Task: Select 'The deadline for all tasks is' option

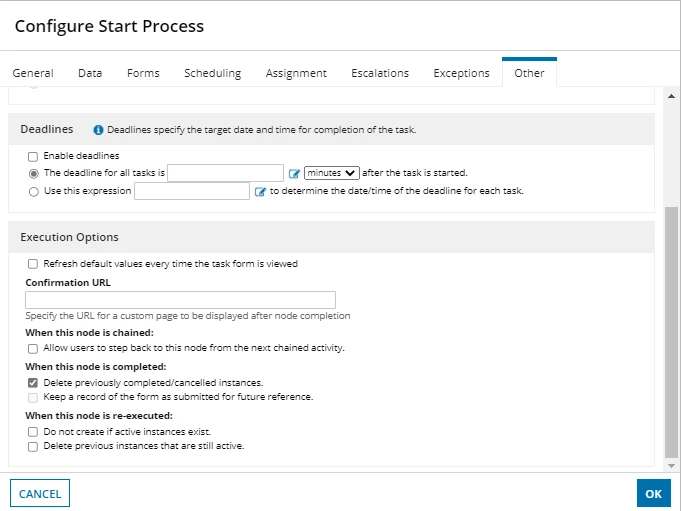Action: 33,174
